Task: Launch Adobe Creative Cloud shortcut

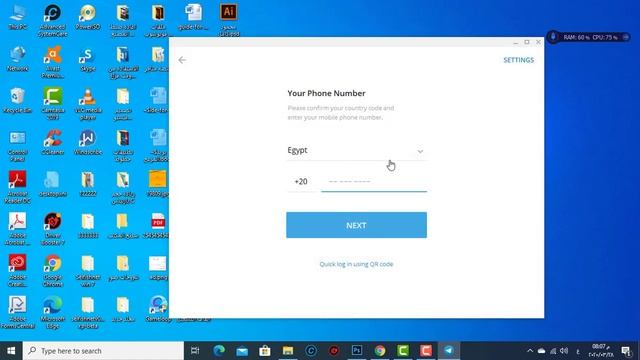Action: (x=18, y=271)
